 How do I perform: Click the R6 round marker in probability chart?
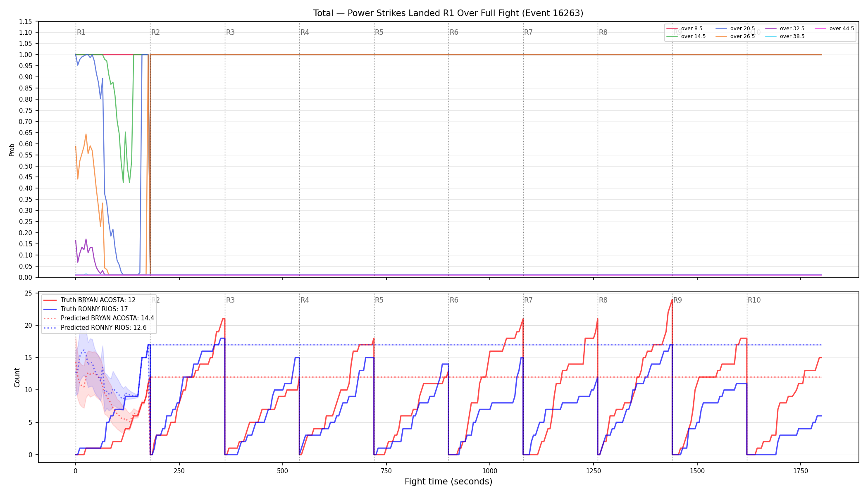(454, 32)
